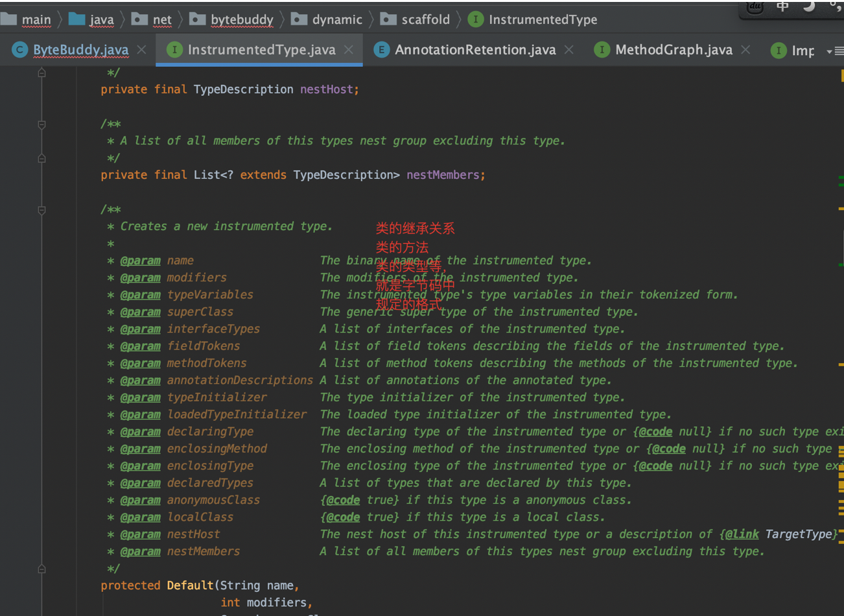This screenshot has width=844, height=616.
Task: Click @code tag on the declaringType line
Action: pos(655,431)
